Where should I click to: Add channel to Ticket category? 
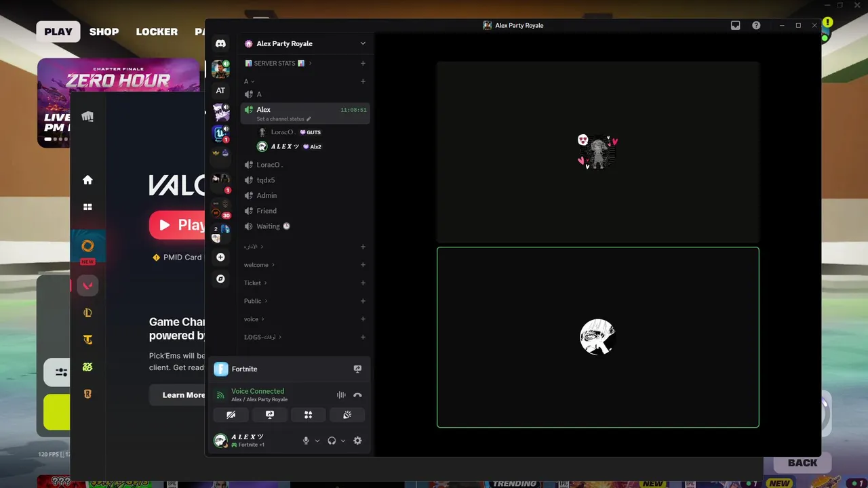pos(363,283)
